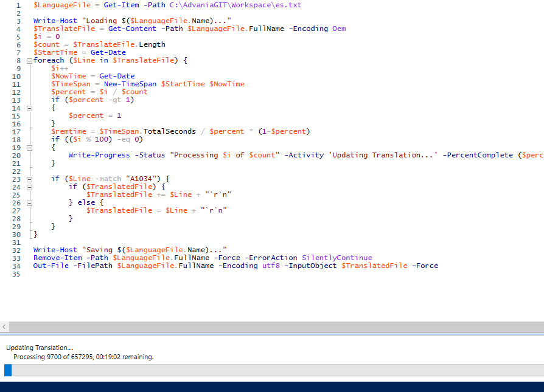
Task: Collapse the percent if-block brace on line 14
Action: tap(29, 108)
